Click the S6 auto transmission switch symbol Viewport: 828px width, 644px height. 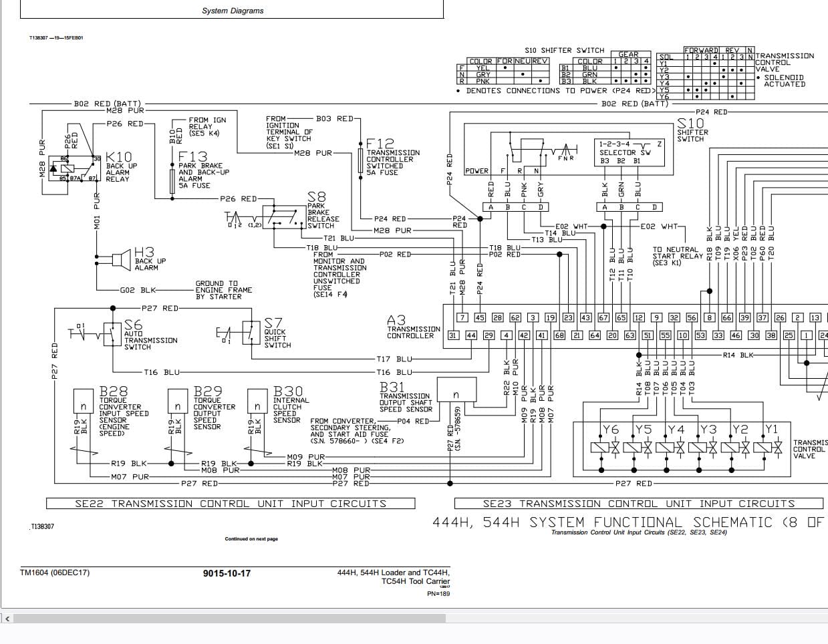click(x=112, y=332)
